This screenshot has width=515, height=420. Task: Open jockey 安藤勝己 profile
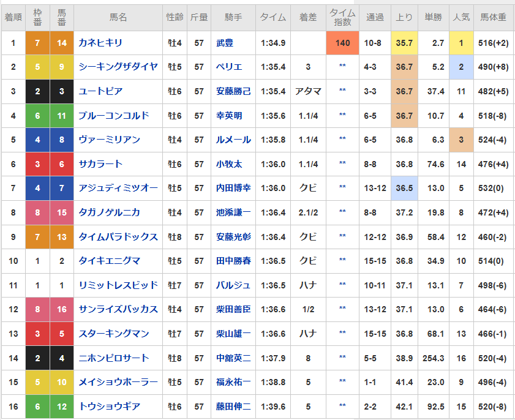[x=233, y=91]
